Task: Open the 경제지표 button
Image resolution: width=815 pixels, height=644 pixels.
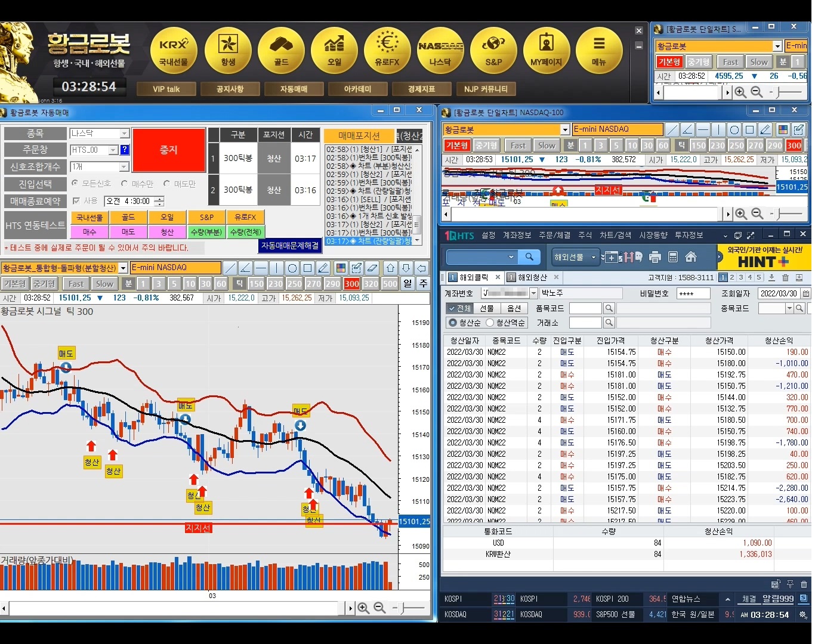Action: [421, 89]
